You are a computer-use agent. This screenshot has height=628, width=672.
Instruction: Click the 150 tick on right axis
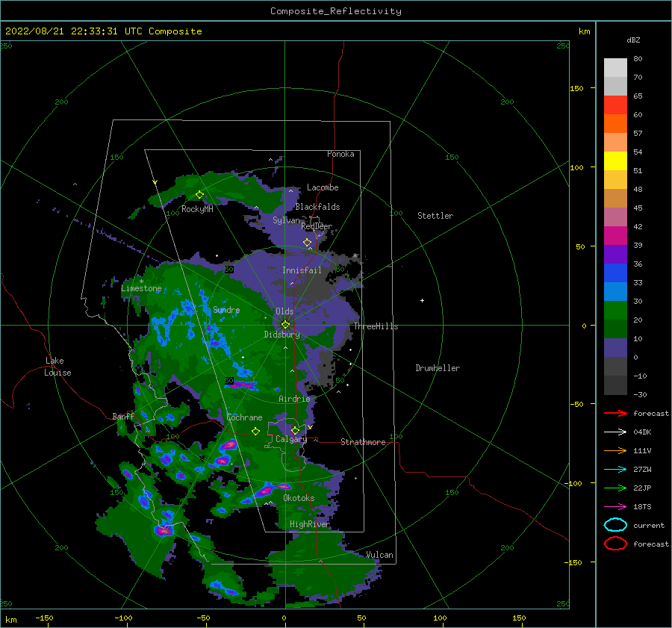pos(576,88)
